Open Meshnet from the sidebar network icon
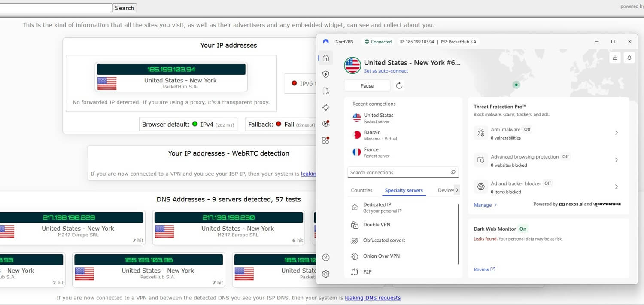The height and width of the screenshot is (305, 644). point(325,107)
